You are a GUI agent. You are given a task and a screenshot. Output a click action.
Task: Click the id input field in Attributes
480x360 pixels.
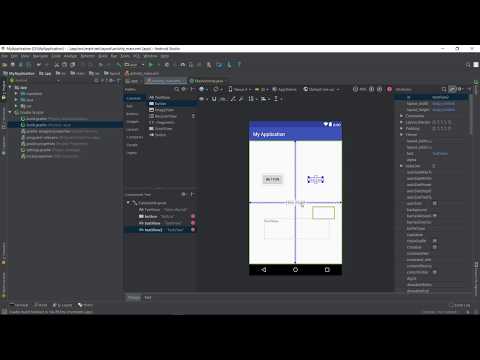pos(449,97)
